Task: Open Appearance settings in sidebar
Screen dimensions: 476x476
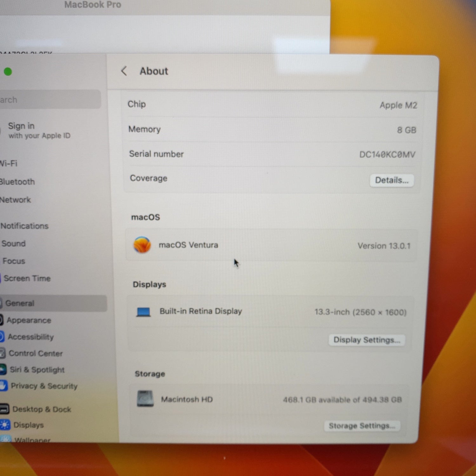Action: click(29, 320)
